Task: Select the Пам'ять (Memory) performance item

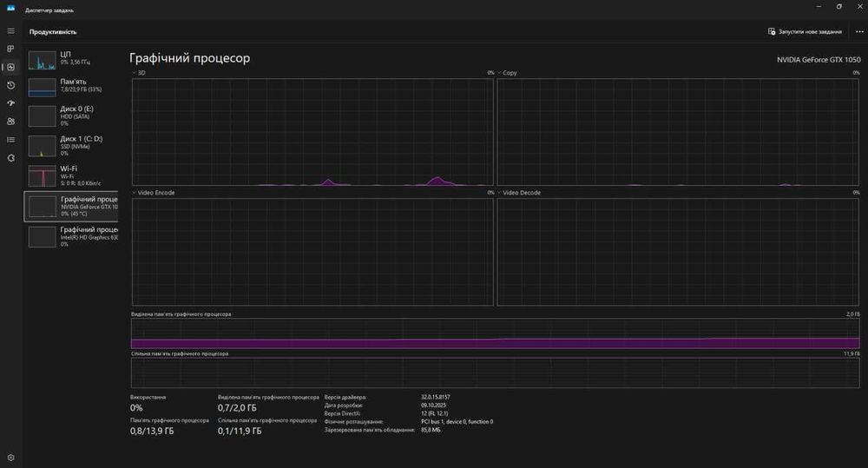Action: tap(73, 87)
